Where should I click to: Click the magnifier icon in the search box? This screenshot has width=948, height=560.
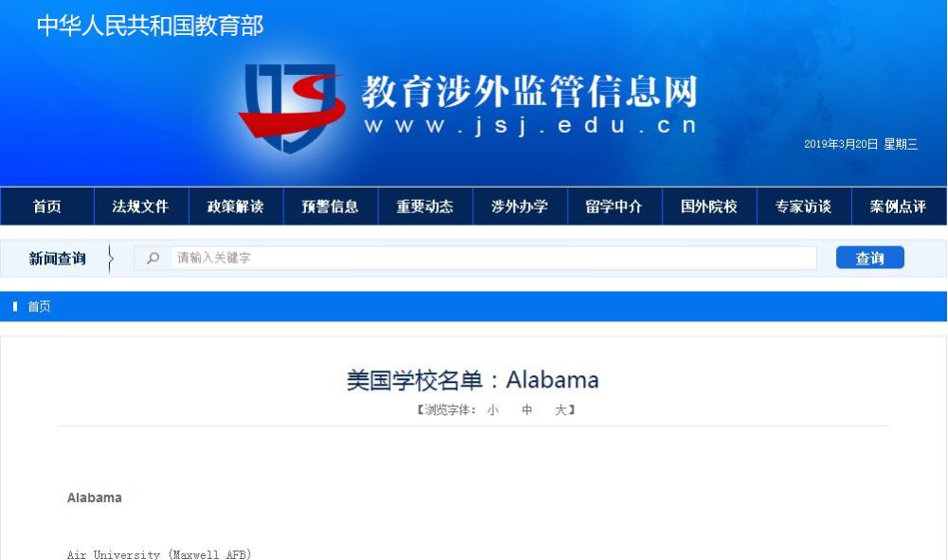point(153,258)
